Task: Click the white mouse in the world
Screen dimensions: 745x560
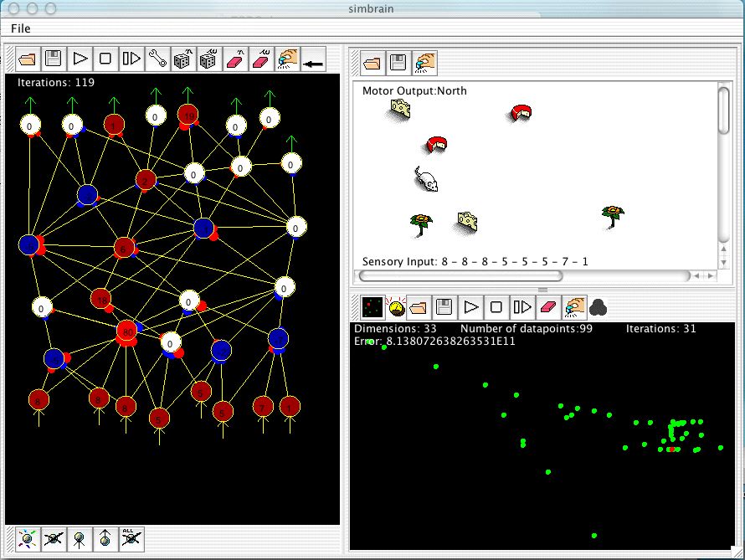Action: 426,178
